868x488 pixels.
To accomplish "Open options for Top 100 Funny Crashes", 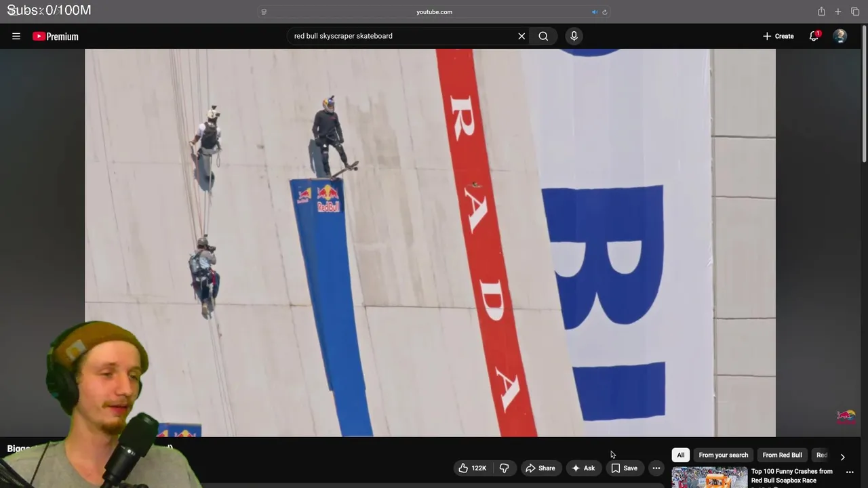I will pyautogui.click(x=850, y=472).
